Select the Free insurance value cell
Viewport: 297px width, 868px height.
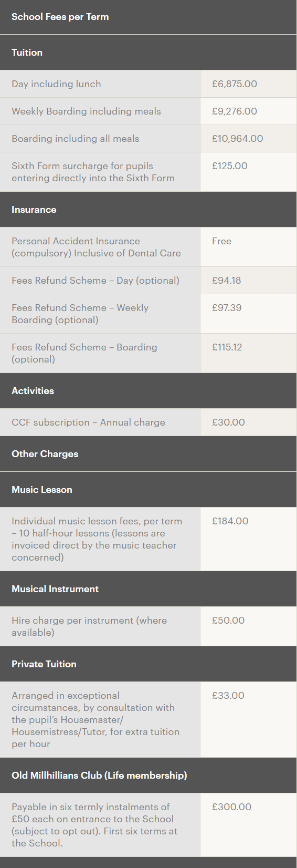(x=248, y=247)
